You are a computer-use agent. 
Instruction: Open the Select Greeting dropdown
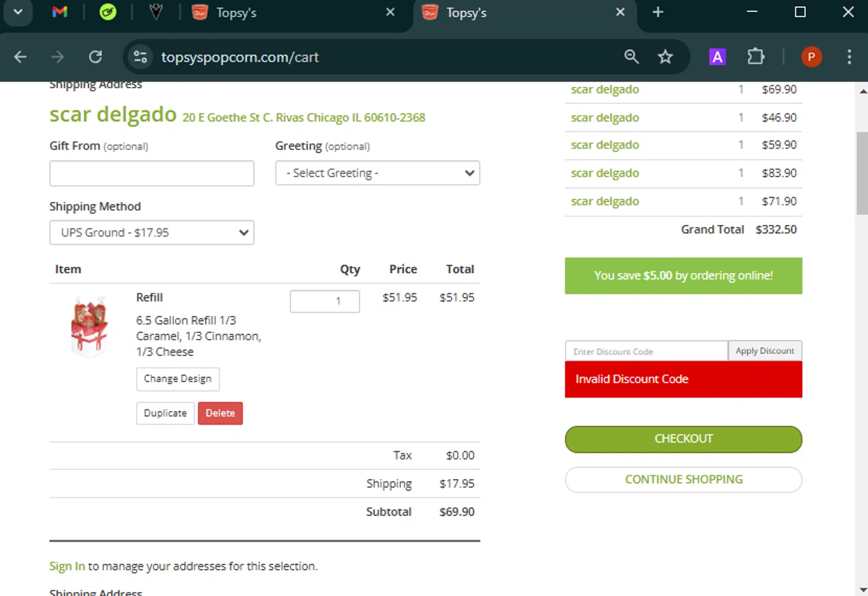click(x=377, y=173)
